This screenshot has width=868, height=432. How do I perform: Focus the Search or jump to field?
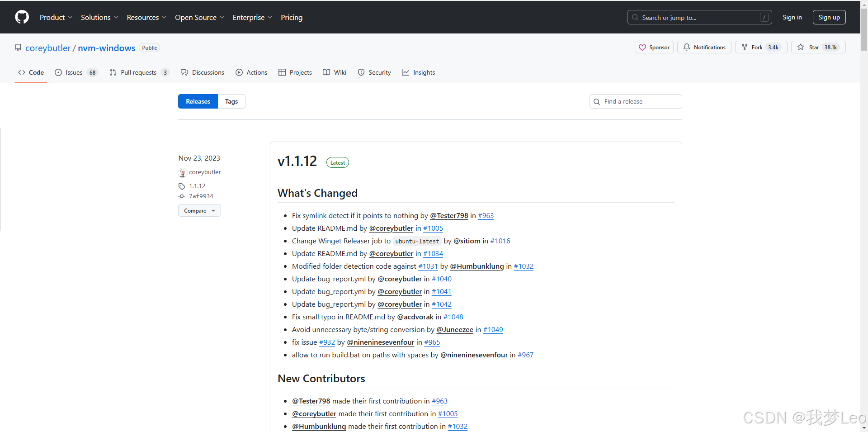[700, 17]
